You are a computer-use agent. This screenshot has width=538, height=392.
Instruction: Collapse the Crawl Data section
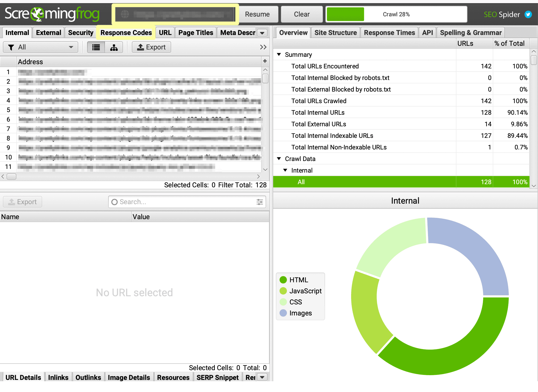click(279, 159)
